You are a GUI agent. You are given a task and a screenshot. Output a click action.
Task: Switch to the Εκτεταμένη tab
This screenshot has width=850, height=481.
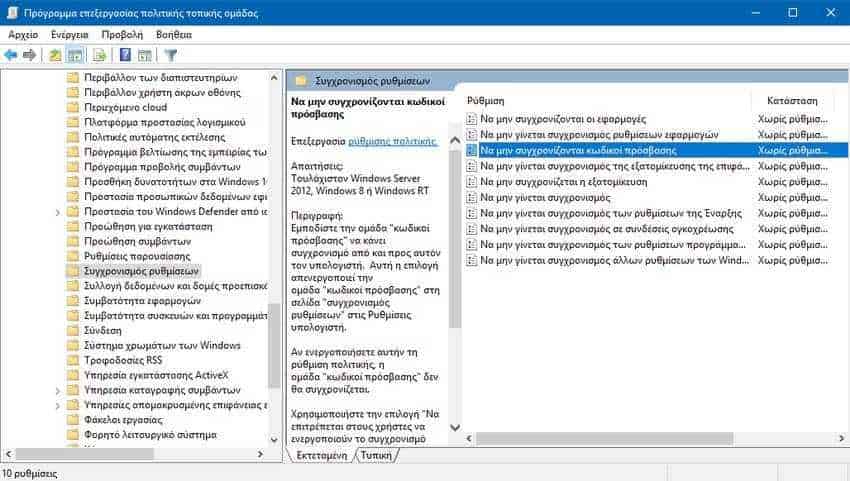pos(321,456)
